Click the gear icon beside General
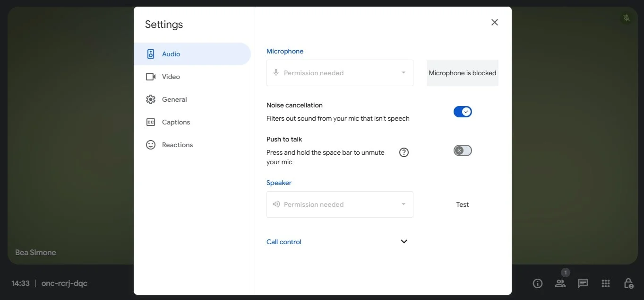 tap(151, 99)
